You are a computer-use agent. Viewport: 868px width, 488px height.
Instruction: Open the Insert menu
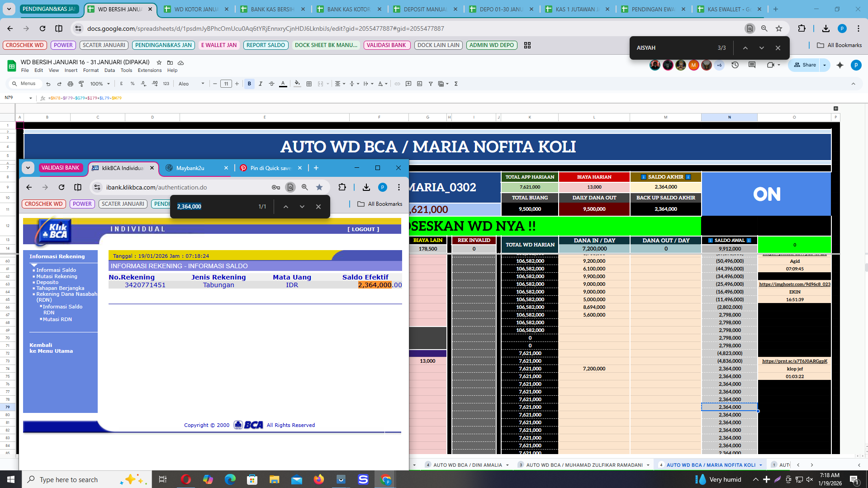71,71
